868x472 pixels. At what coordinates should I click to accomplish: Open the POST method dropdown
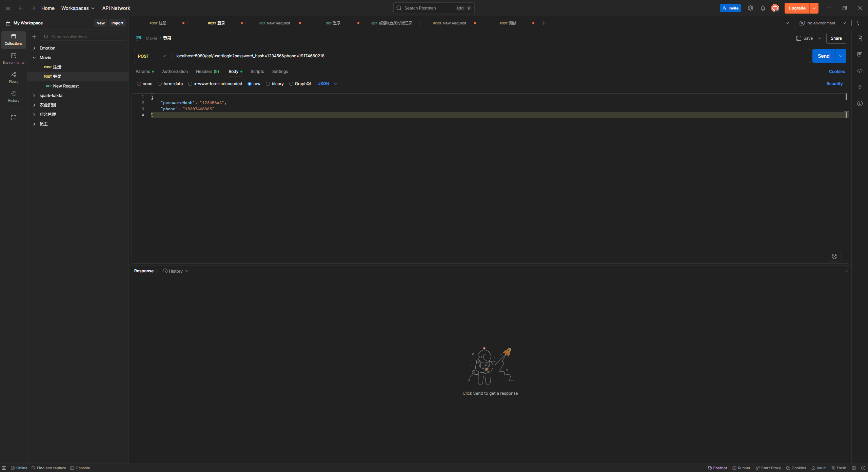tap(152, 56)
